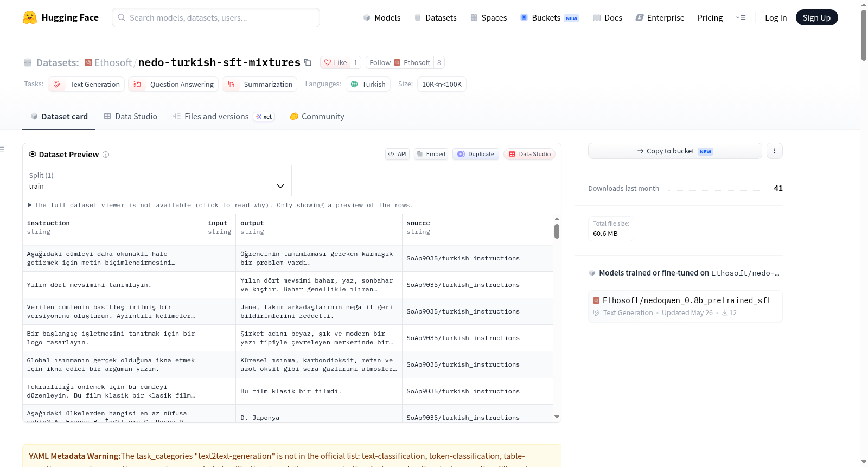Click the 'Total file size: 60.6 MB' box
Viewport: 868px width, 467px height.
611,228
